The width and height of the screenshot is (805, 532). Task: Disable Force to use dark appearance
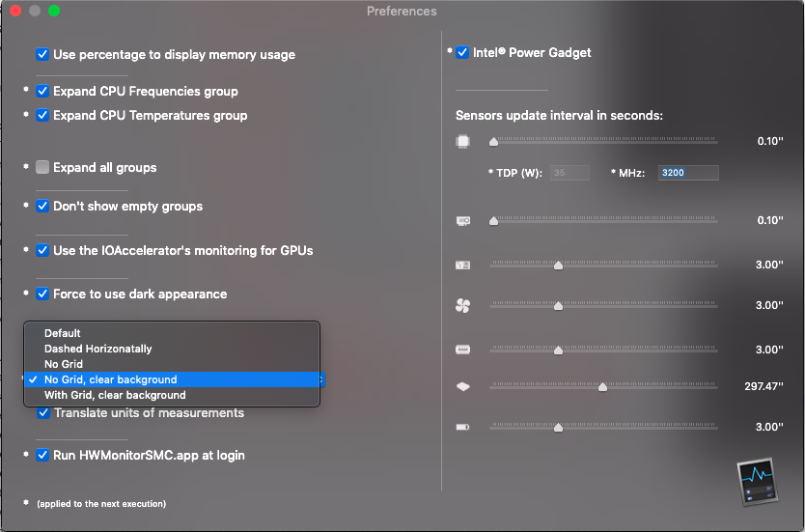pyautogui.click(x=42, y=294)
